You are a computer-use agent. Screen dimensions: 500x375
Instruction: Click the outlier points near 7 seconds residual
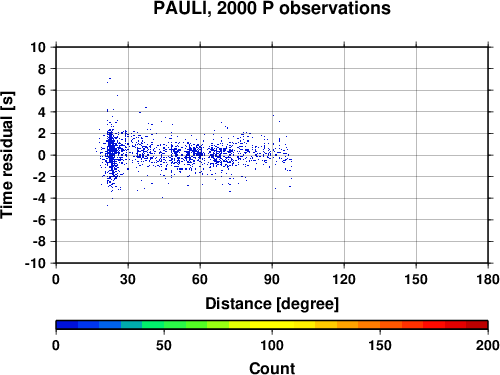(x=109, y=80)
